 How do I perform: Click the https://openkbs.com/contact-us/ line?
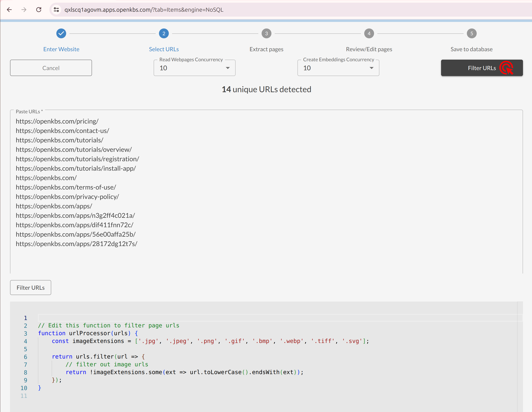point(63,131)
